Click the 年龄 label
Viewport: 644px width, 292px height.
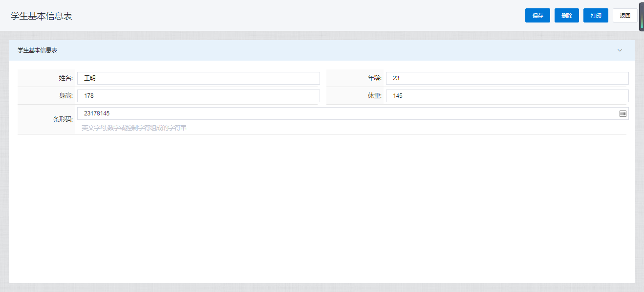point(375,78)
